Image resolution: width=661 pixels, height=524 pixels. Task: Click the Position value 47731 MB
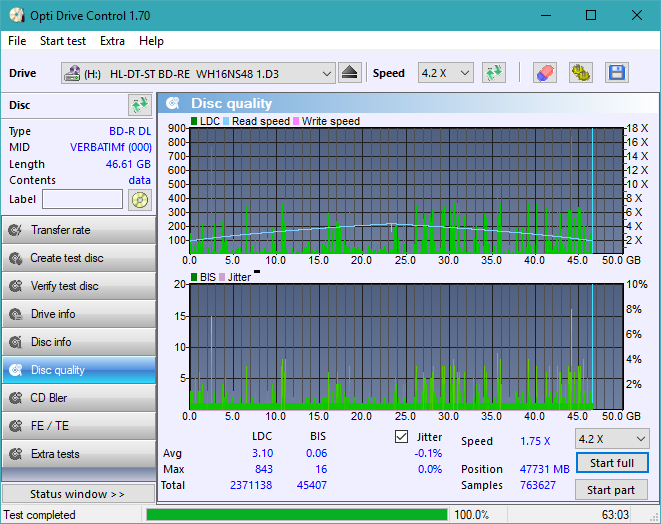coord(545,469)
